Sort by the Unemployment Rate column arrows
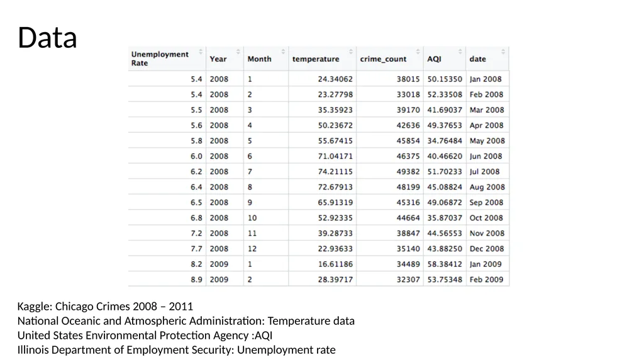Image resolution: width=644 pixels, height=362 pixels. click(201, 52)
